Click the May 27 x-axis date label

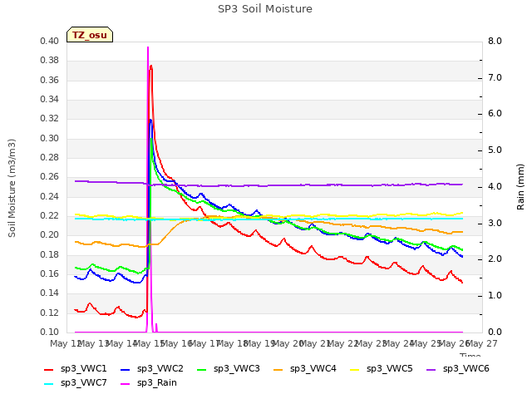[482, 344]
